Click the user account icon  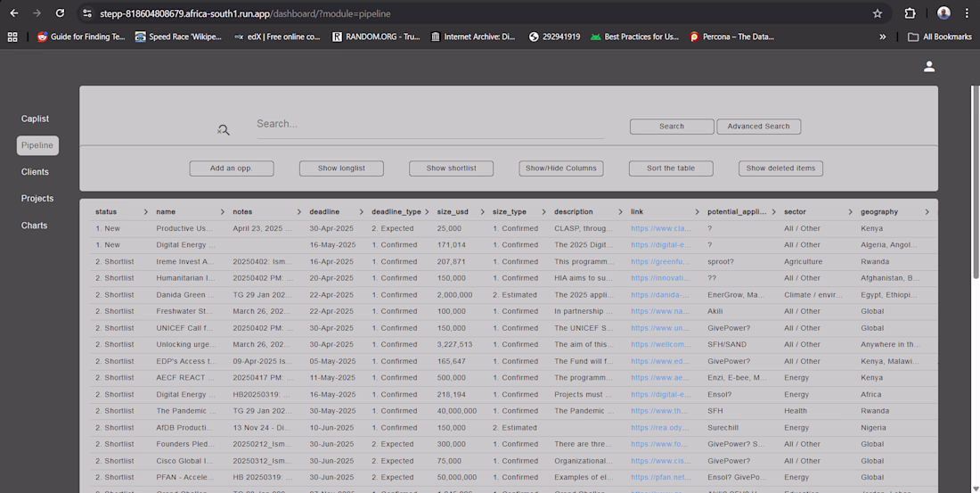(x=928, y=67)
